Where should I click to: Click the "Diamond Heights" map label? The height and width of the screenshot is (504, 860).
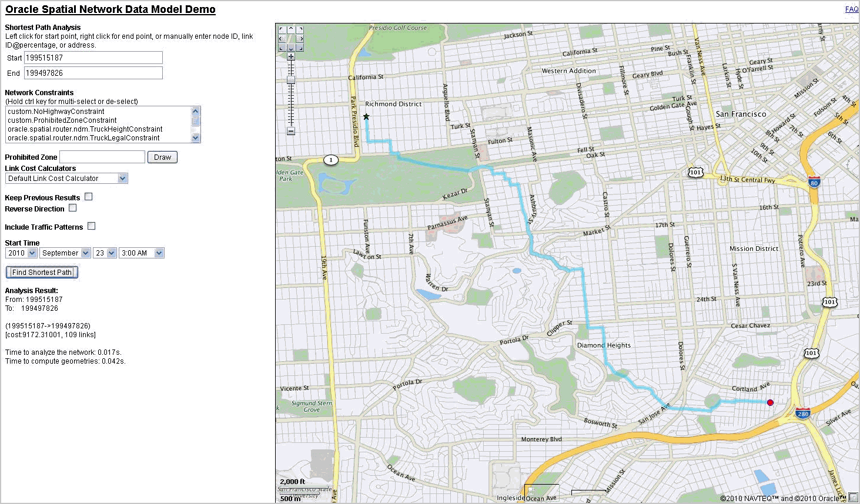(x=604, y=345)
